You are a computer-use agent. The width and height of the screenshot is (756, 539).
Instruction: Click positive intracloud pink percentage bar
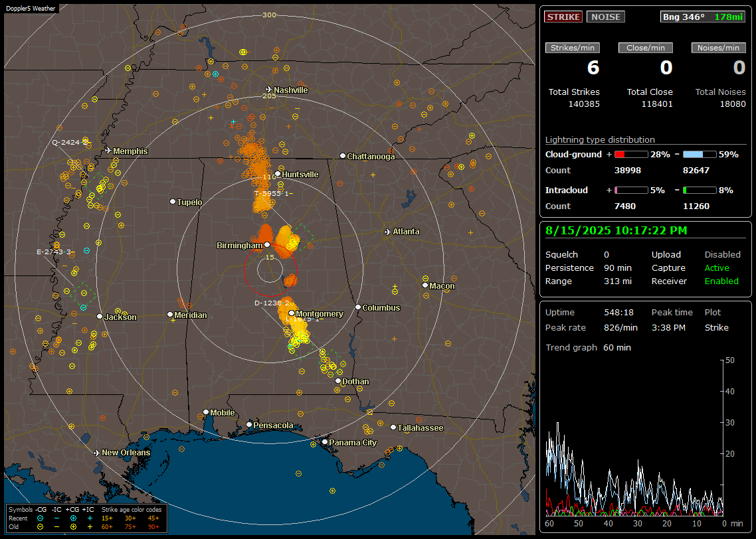coord(631,191)
